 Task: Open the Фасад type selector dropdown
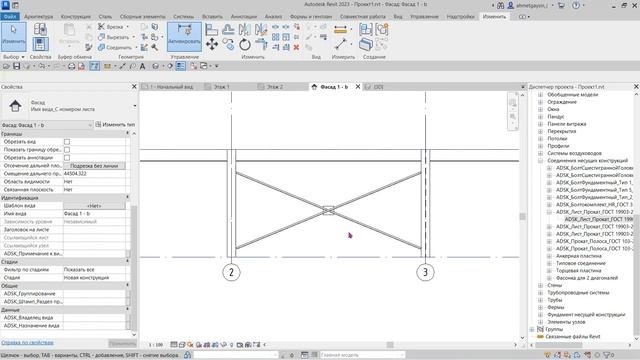coord(134,106)
